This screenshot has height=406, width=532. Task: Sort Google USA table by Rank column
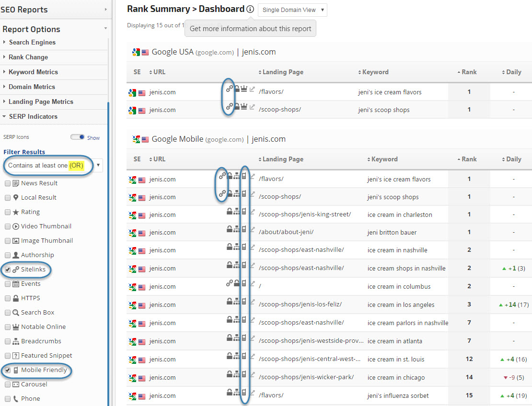[468, 72]
